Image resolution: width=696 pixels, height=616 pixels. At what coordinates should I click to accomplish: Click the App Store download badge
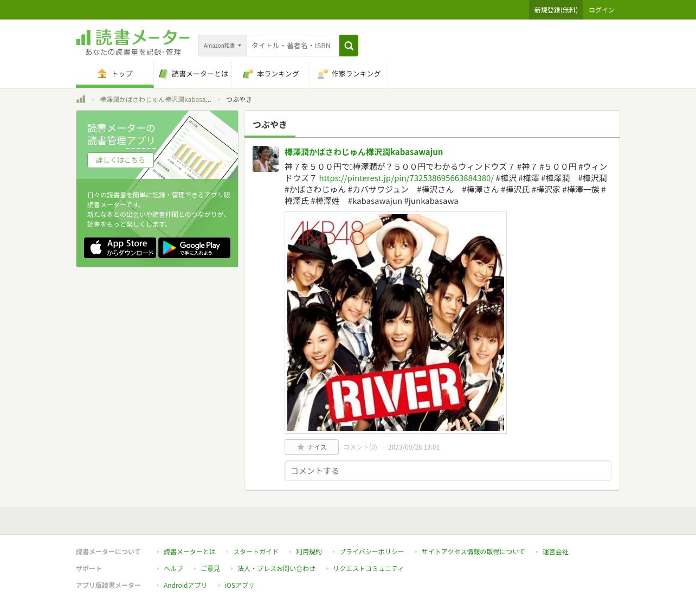(120, 248)
